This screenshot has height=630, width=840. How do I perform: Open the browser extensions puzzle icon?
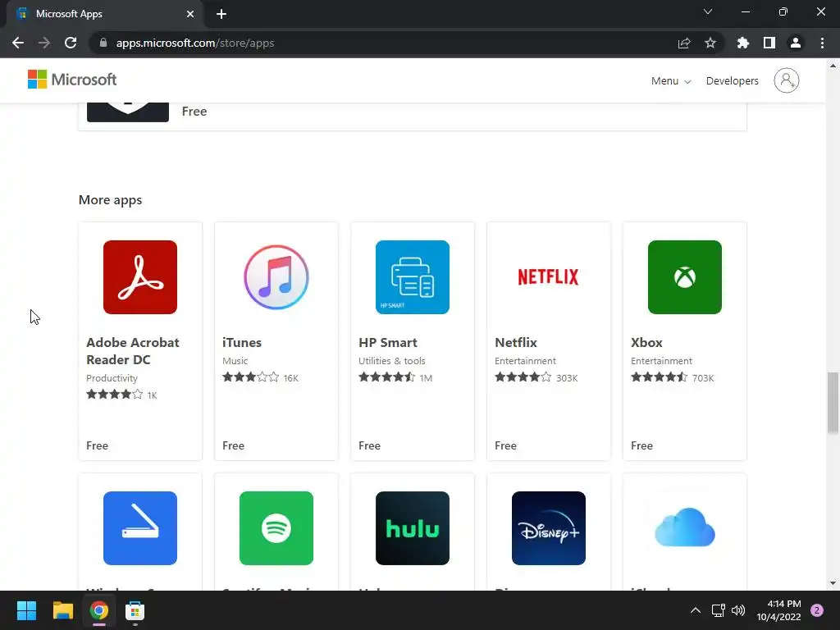pyautogui.click(x=742, y=43)
